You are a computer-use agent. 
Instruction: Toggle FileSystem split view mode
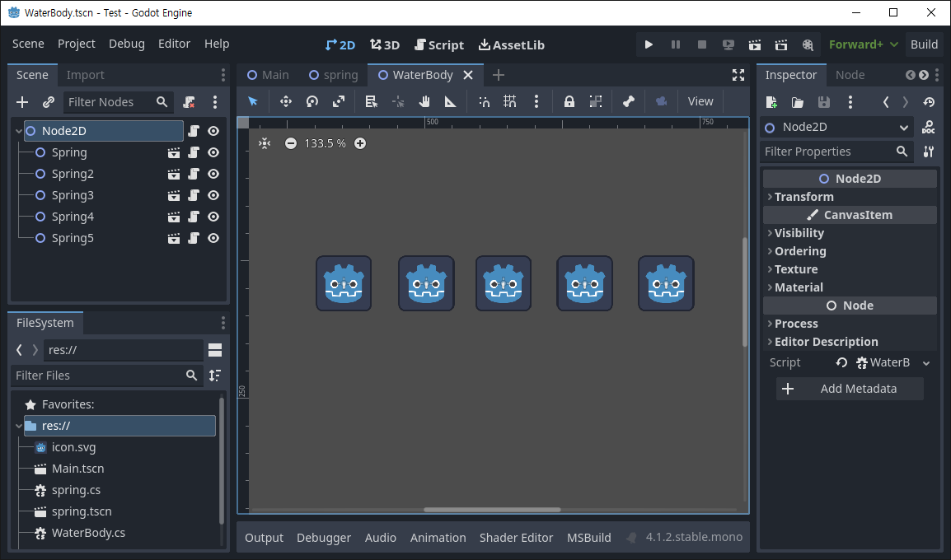coord(215,350)
